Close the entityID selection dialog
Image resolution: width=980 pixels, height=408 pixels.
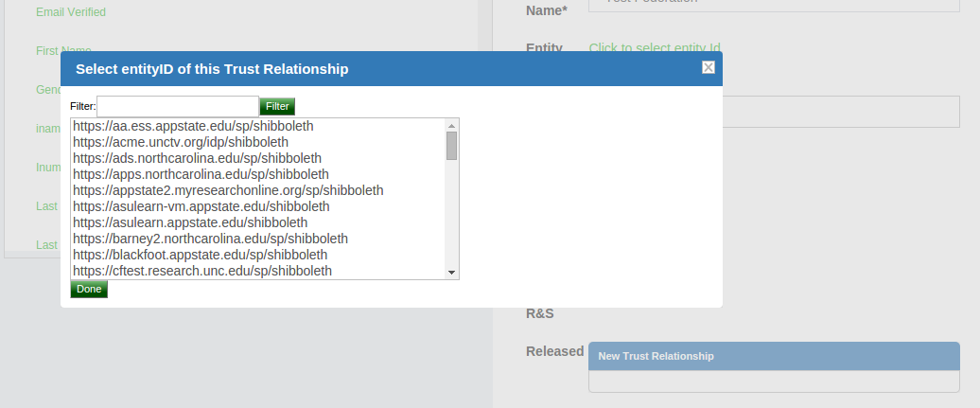709,67
